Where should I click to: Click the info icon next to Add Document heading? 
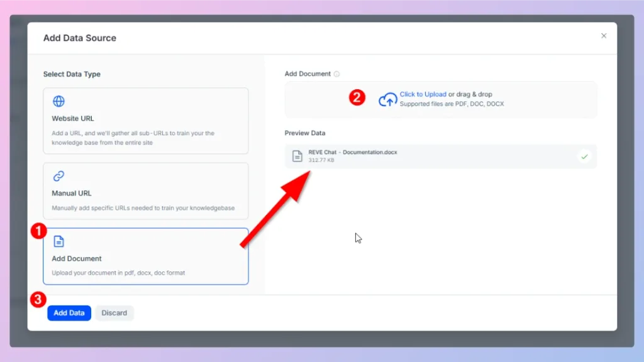pyautogui.click(x=337, y=74)
